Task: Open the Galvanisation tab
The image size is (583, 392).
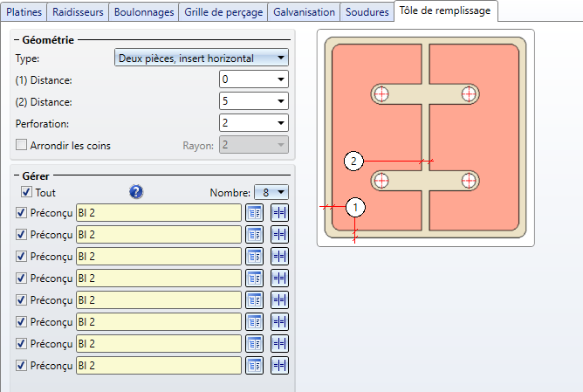Action: (304, 12)
